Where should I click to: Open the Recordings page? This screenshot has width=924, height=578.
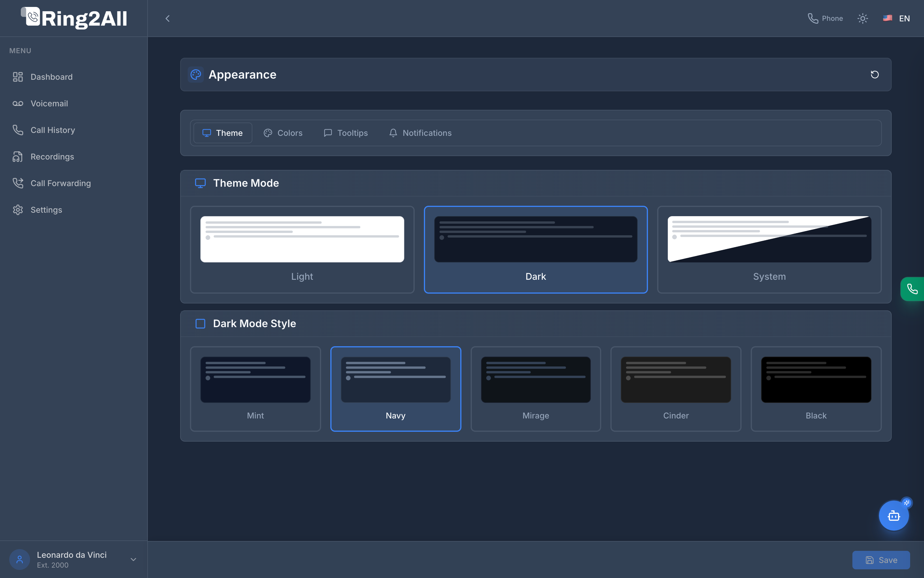pos(74,157)
